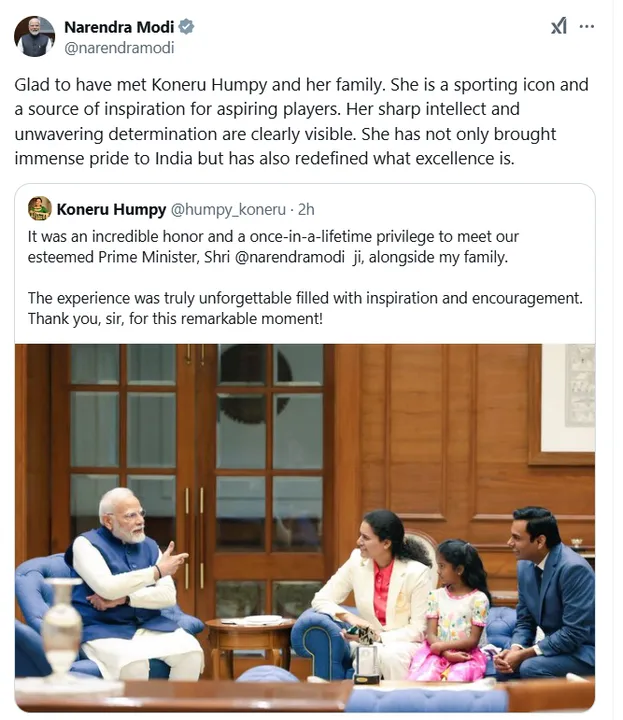Click the Grok icon on the tweet

pos(559,27)
